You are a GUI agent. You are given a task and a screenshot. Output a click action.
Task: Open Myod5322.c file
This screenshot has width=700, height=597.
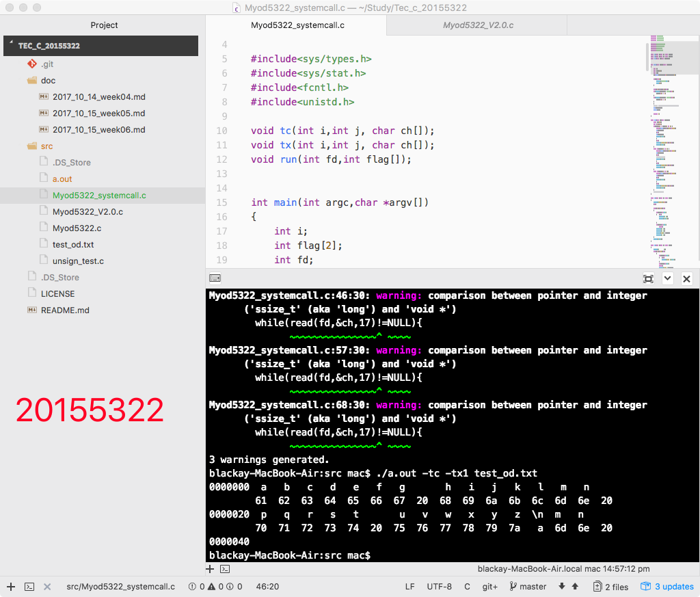[x=77, y=228]
